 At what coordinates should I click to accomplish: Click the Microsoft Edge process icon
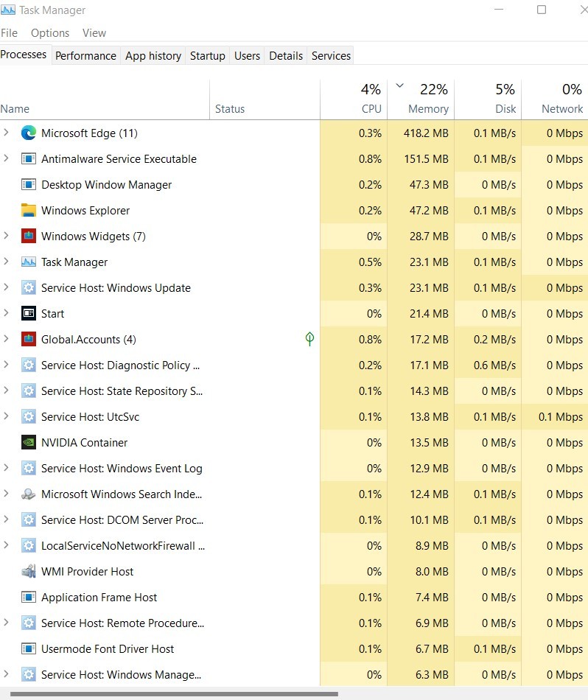29,133
